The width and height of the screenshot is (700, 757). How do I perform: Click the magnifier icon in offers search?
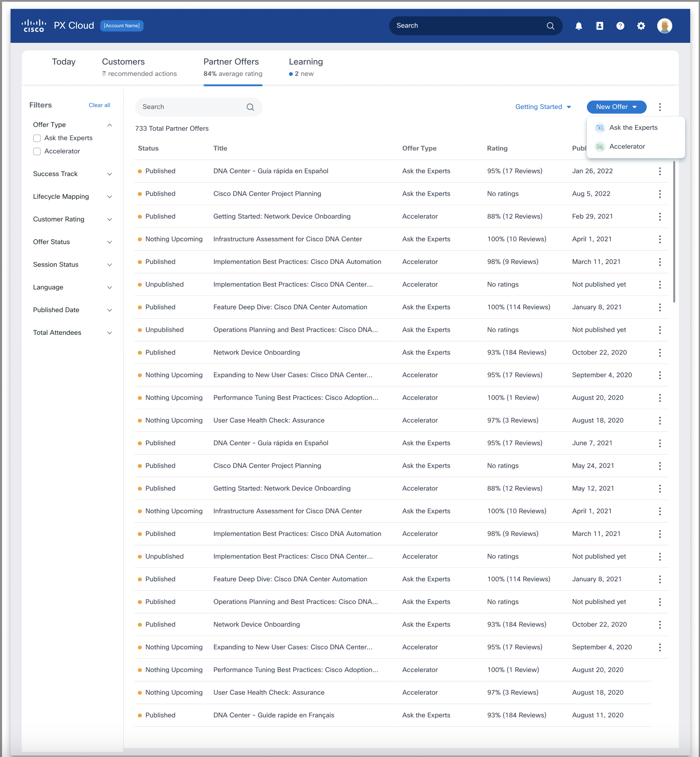click(250, 107)
